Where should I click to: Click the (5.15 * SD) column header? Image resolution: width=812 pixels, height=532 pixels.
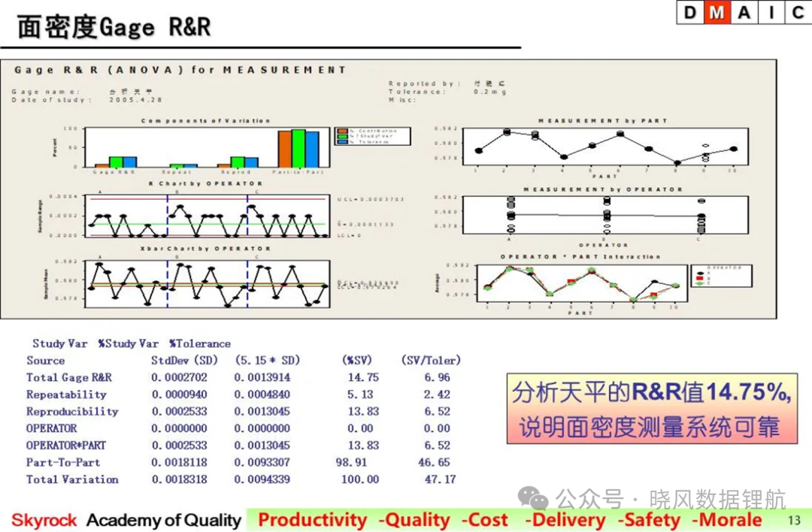[267, 361]
